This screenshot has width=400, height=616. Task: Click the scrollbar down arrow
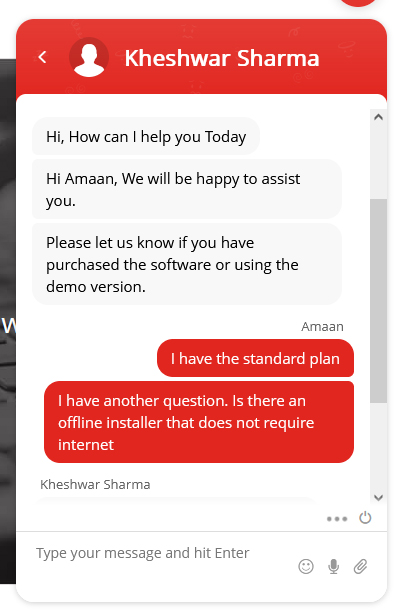click(378, 498)
